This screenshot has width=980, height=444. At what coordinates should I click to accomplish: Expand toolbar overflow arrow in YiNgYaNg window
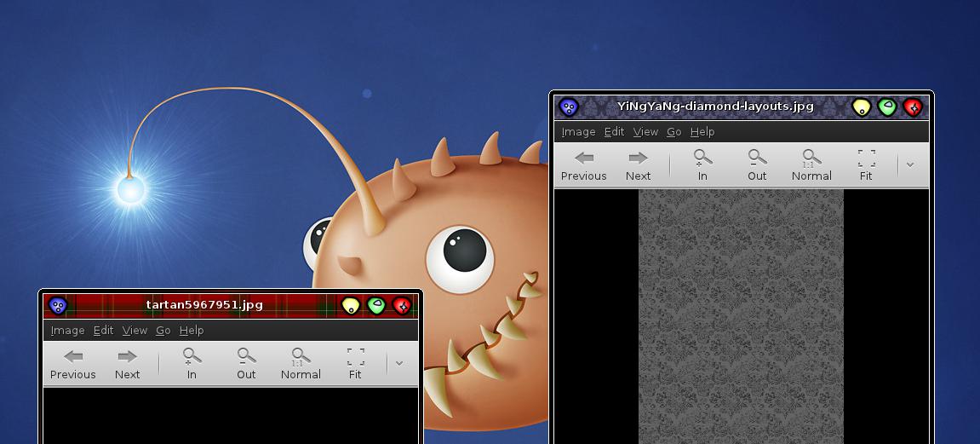(910, 165)
